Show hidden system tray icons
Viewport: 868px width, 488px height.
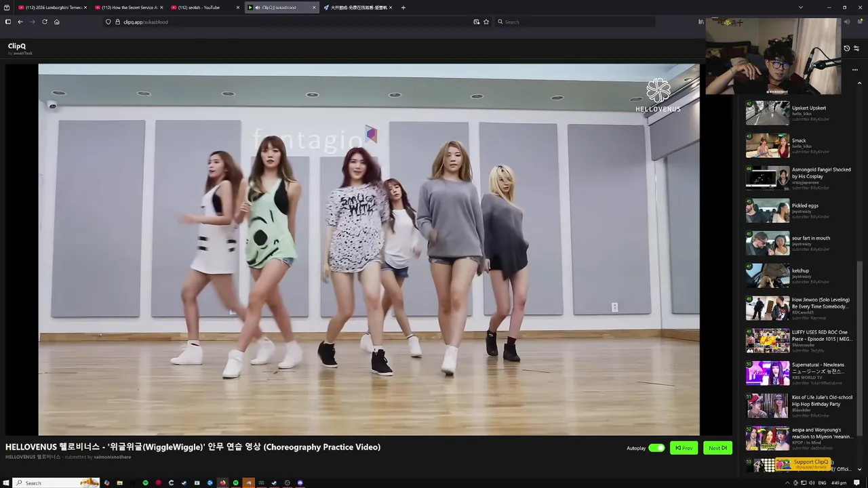(x=787, y=483)
